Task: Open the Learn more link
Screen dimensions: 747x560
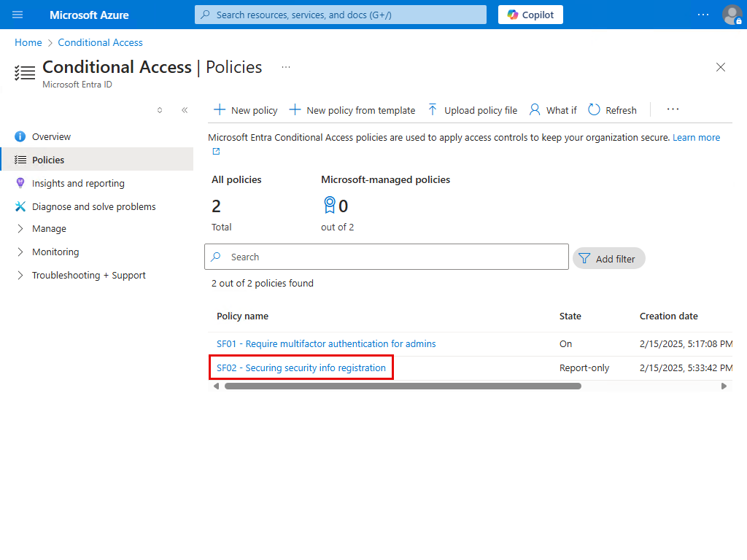Action: pos(696,137)
